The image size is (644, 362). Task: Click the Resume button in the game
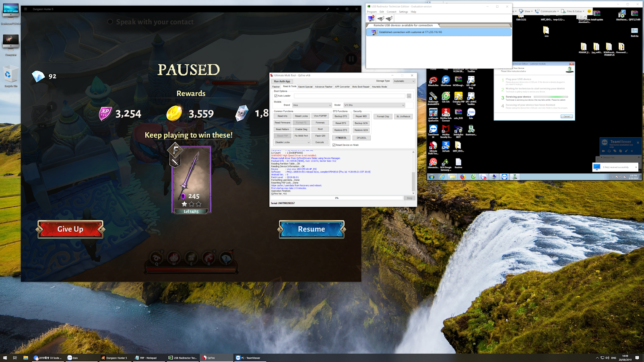tap(312, 229)
